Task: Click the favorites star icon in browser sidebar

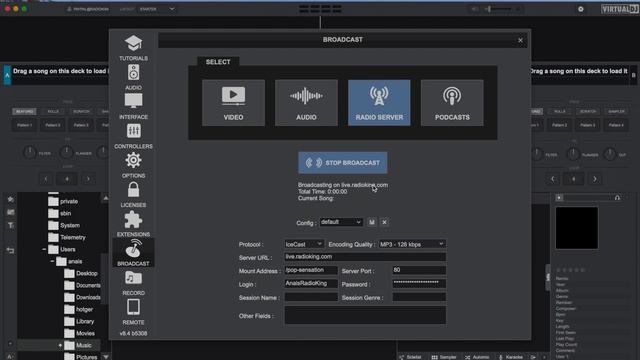Action: [11, 199]
